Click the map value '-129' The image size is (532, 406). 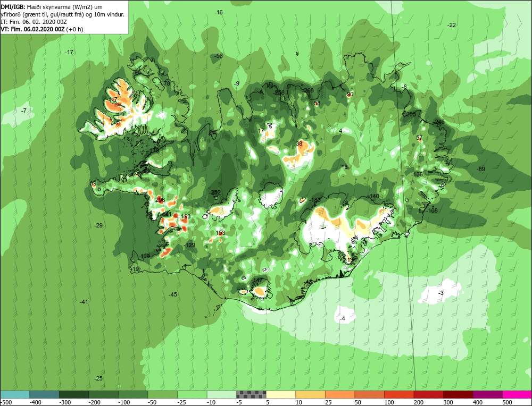189,245
